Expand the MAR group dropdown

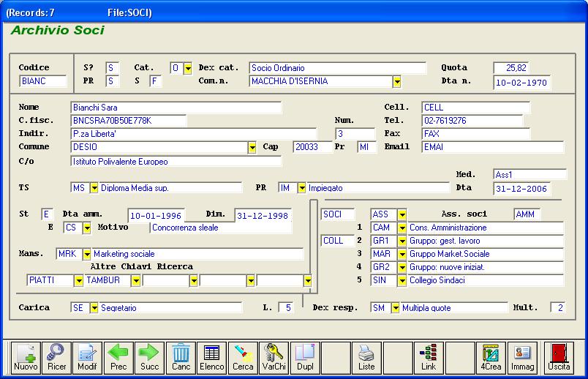[402, 254]
